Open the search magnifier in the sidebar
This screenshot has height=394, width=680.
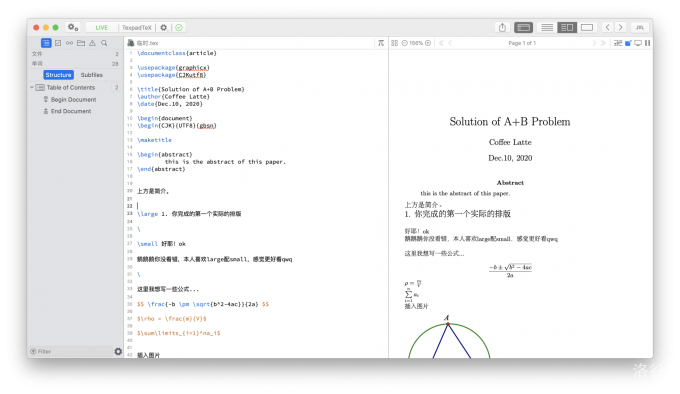(x=104, y=43)
